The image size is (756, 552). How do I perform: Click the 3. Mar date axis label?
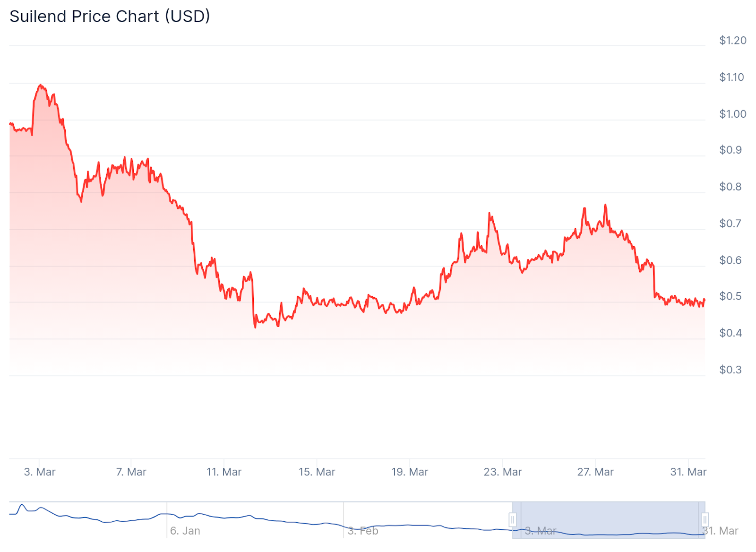point(40,472)
